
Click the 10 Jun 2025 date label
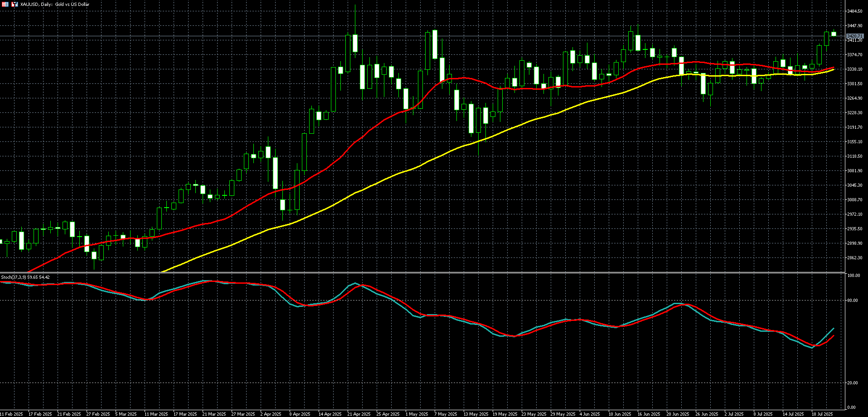click(x=620, y=414)
